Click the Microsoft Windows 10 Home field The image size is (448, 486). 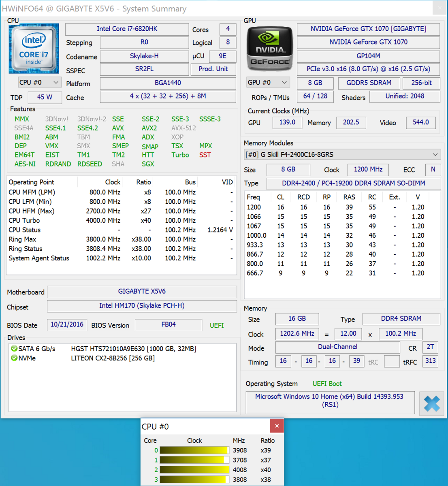click(x=330, y=401)
